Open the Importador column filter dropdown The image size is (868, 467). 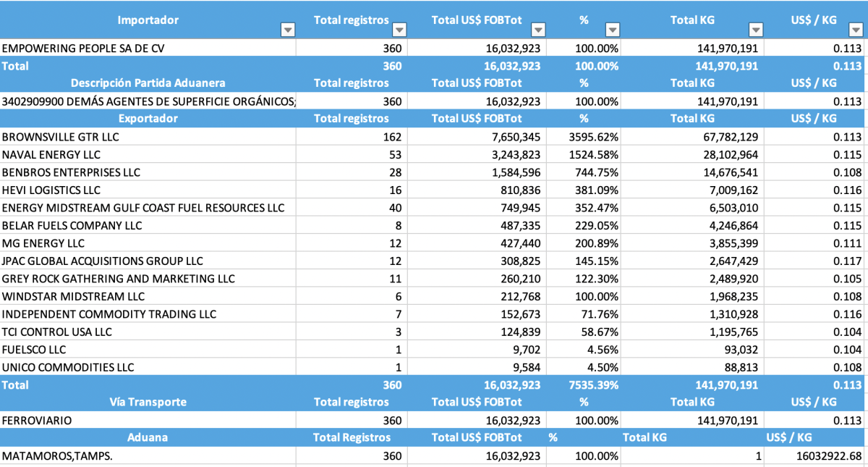(287, 30)
